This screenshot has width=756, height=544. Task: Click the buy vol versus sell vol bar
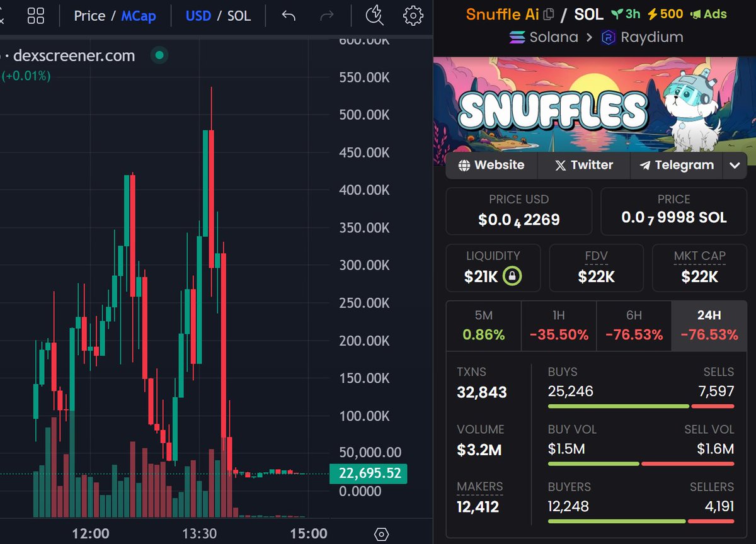point(641,464)
